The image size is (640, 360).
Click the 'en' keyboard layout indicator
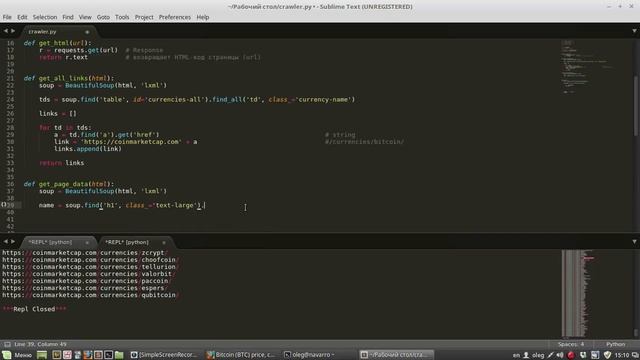[516, 355]
